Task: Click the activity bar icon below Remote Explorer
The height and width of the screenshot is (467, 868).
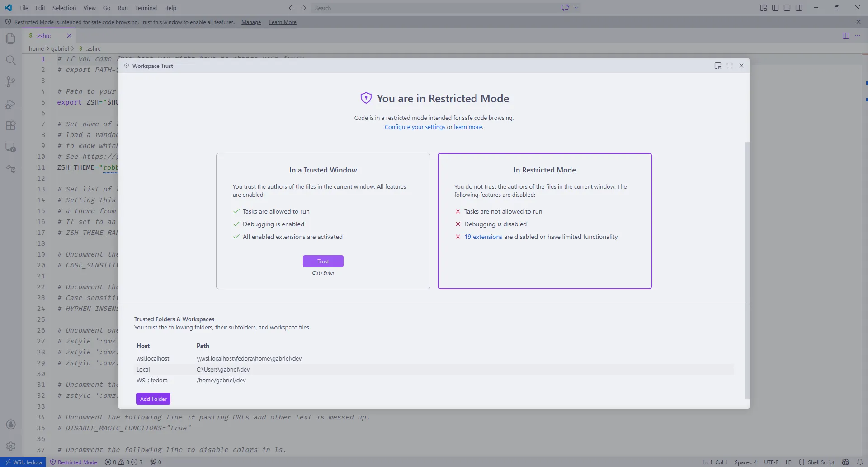Action: (x=11, y=169)
